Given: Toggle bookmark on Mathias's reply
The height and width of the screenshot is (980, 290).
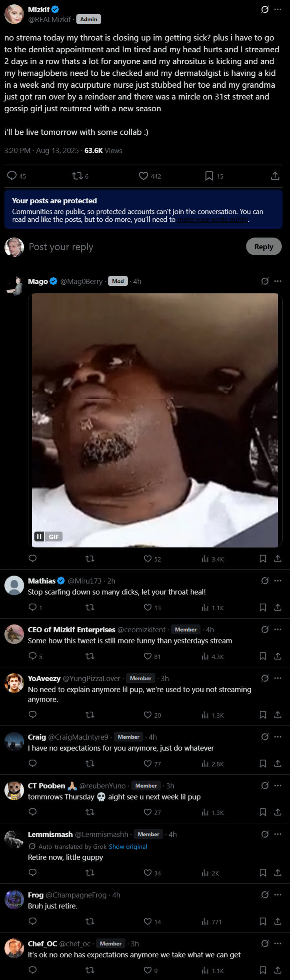Looking at the screenshot, I should coord(263,607).
